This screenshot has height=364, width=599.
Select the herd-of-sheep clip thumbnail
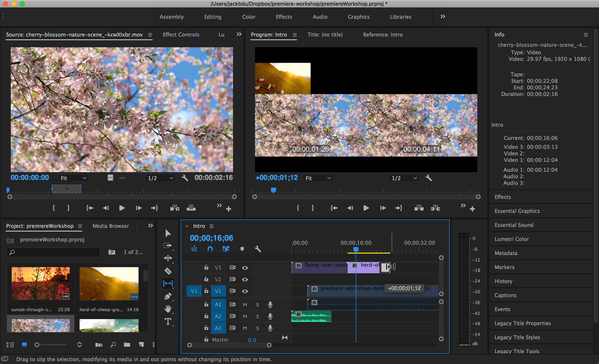(109, 284)
